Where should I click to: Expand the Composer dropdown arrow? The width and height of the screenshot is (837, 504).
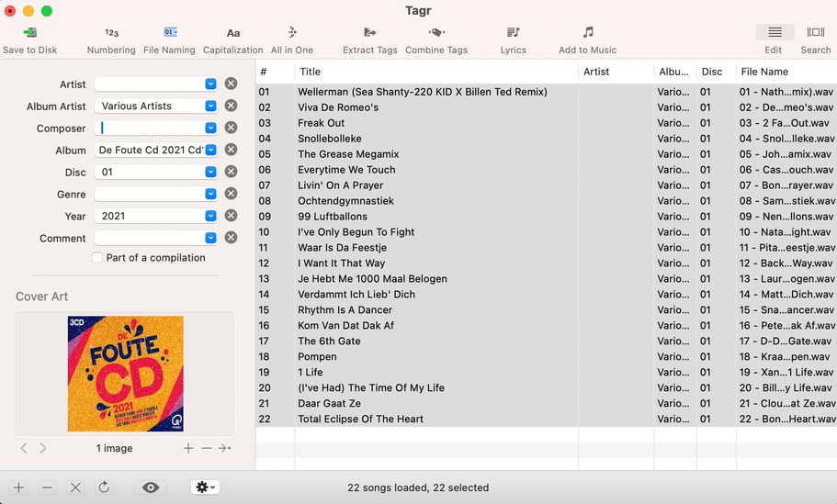[210, 128]
